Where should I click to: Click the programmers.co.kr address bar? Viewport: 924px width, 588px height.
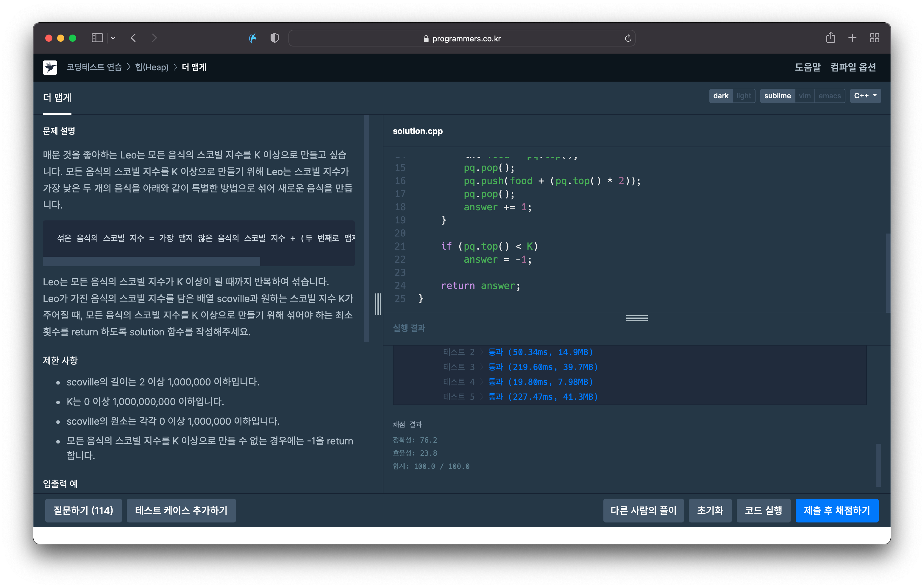(462, 38)
